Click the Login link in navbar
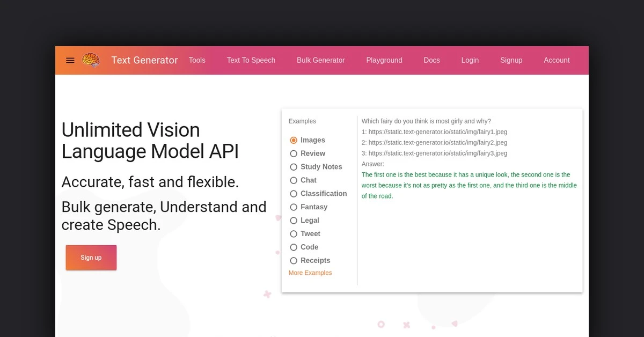This screenshot has height=337, width=644. tap(470, 61)
